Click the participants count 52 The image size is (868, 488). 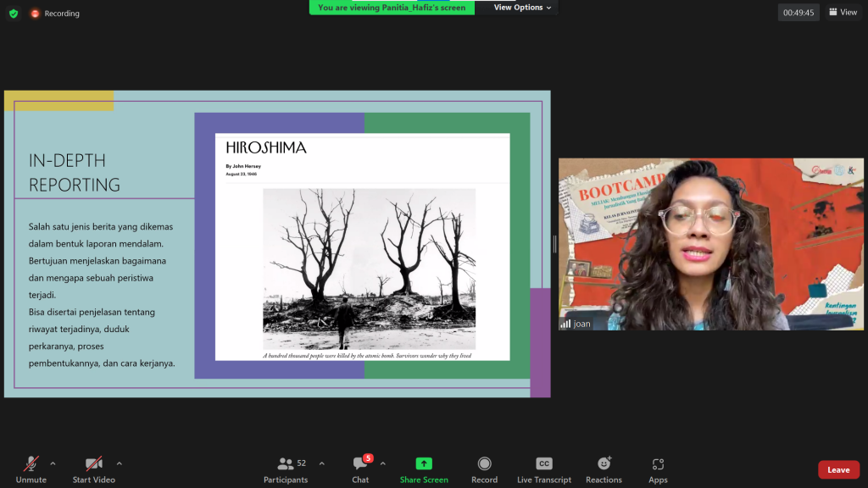(x=301, y=463)
